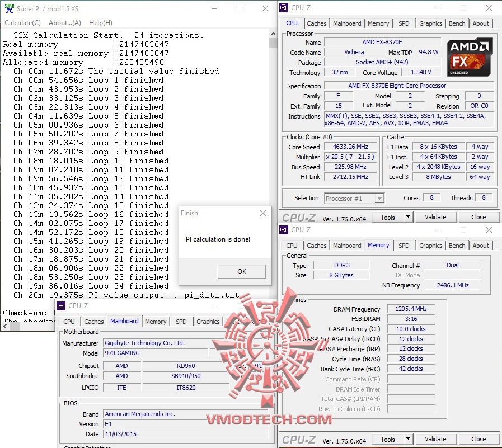Switch to Mainboard tab in top CPU-Z window

[347, 23]
